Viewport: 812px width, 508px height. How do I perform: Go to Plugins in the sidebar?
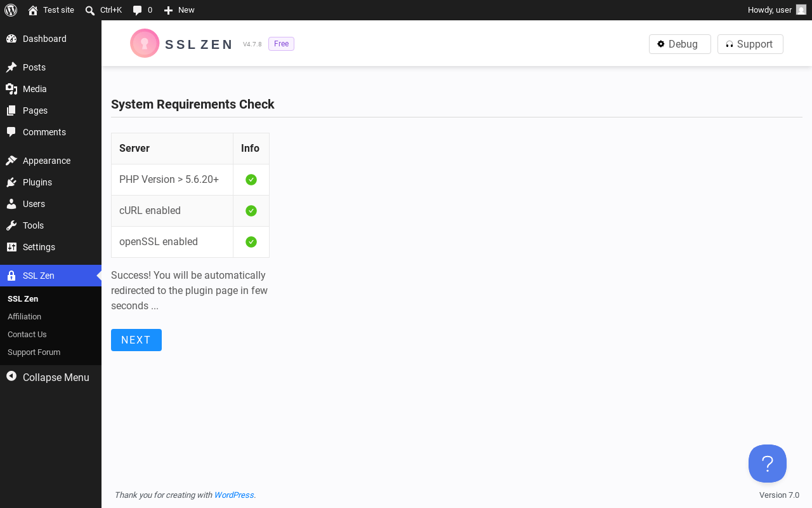(51, 182)
